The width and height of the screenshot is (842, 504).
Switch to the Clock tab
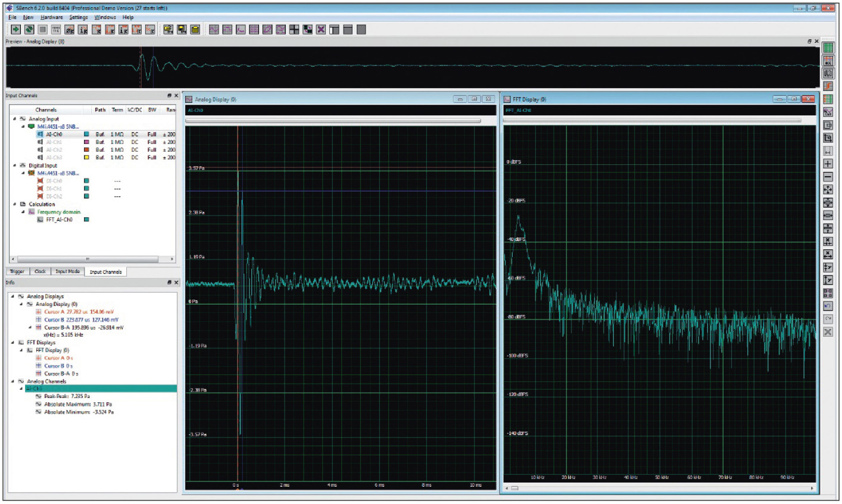[x=40, y=271]
